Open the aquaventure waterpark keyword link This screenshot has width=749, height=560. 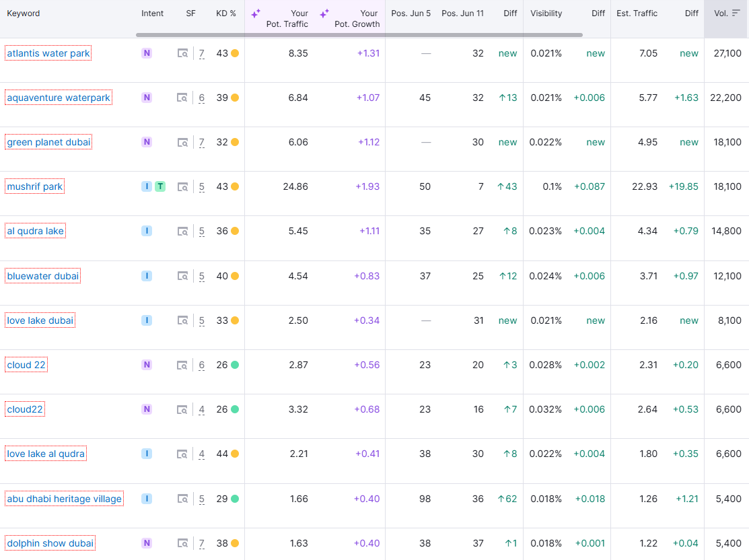coord(59,98)
